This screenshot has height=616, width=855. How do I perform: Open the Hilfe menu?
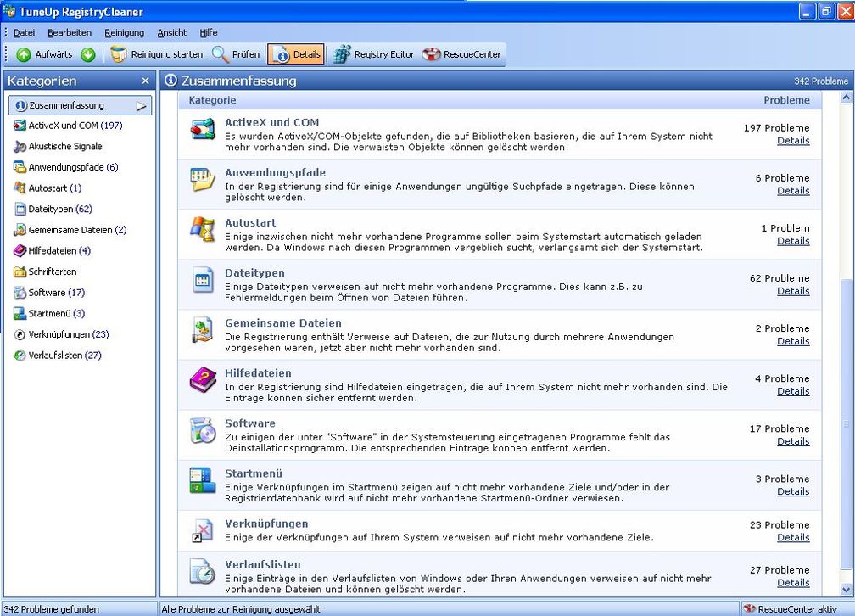[x=209, y=33]
